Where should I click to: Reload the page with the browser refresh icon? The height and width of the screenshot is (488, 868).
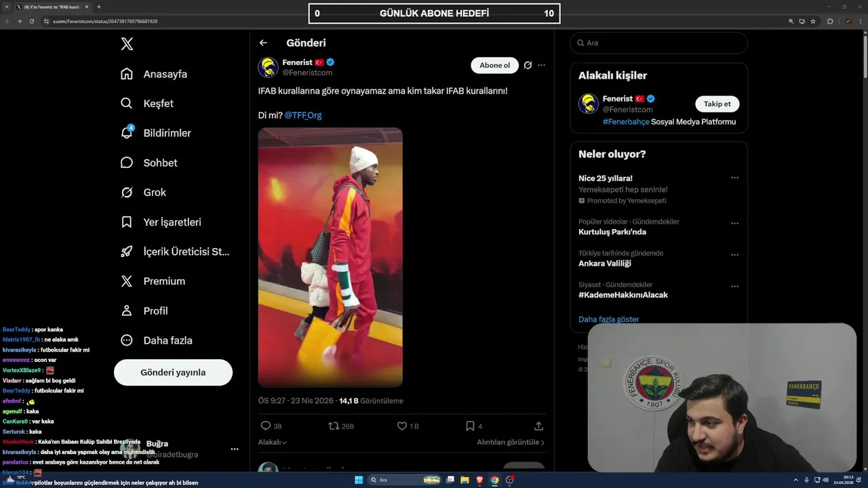pyautogui.click(x=31, y=21)
